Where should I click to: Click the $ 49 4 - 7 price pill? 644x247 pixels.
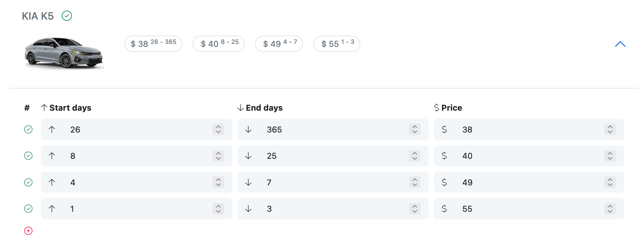[x=279, y=44]
